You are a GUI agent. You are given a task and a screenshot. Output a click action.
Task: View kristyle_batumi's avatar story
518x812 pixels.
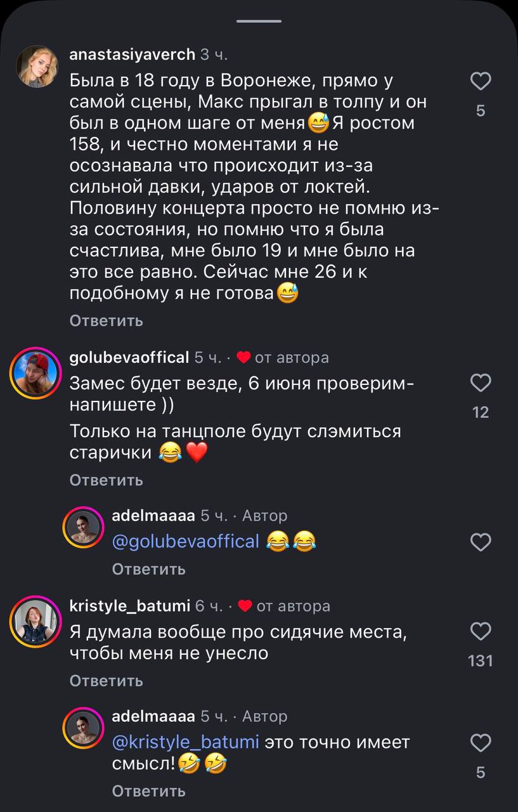click(x=35, y=622)
